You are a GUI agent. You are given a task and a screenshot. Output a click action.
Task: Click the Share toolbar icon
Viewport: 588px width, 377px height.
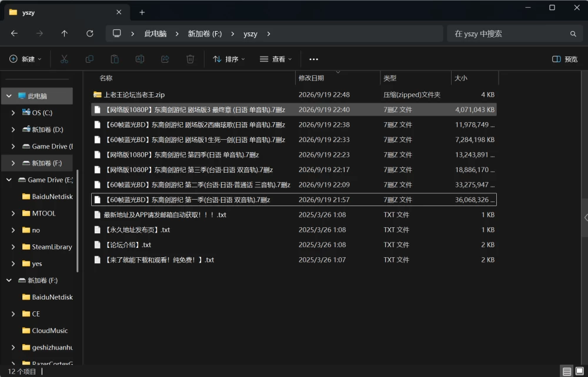click(165, 59)
